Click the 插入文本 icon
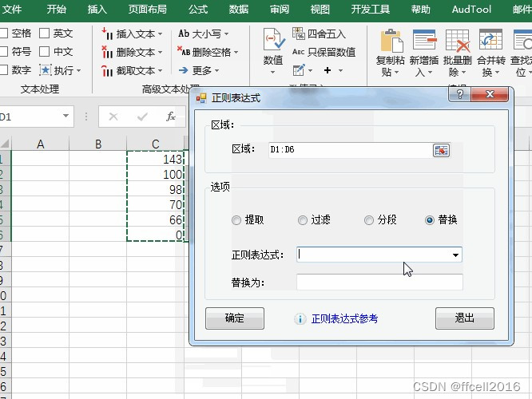The height and width of the screenshot is (399, 532). coord(107,34)
